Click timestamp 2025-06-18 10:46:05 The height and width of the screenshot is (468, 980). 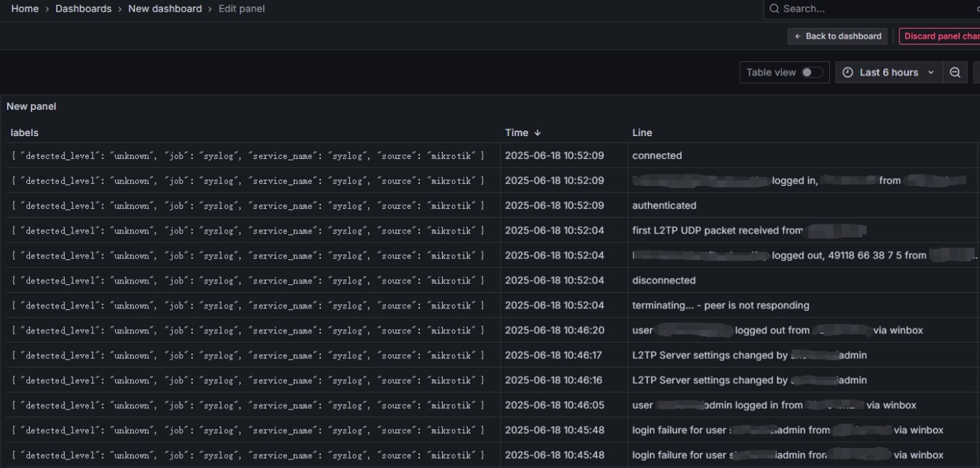[554, 405]
